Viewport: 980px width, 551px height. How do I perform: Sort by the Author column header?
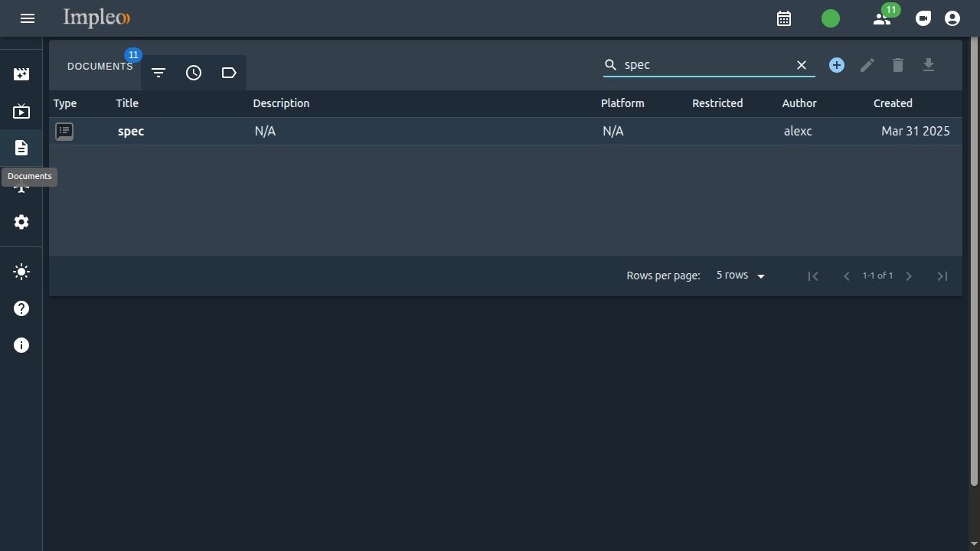[x=799, y=103]
